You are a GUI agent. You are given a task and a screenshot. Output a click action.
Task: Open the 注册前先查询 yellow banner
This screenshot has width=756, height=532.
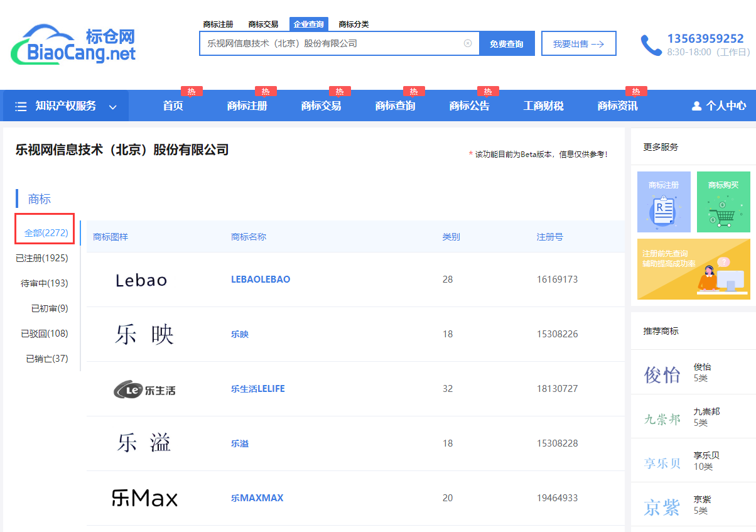pos(694,269)
